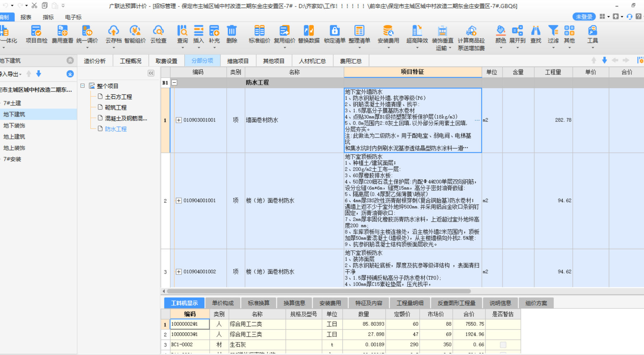Click the cut scissors icon in title bar

34,5
